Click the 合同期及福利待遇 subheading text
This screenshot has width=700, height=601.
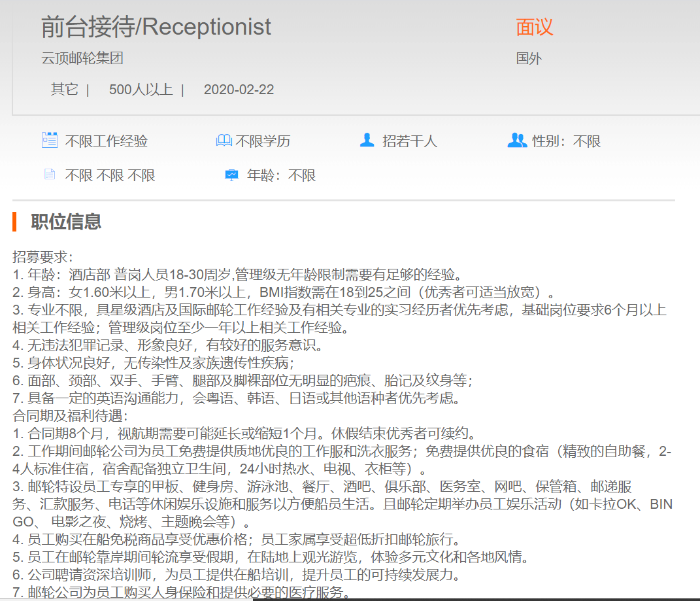click(71, 415)
